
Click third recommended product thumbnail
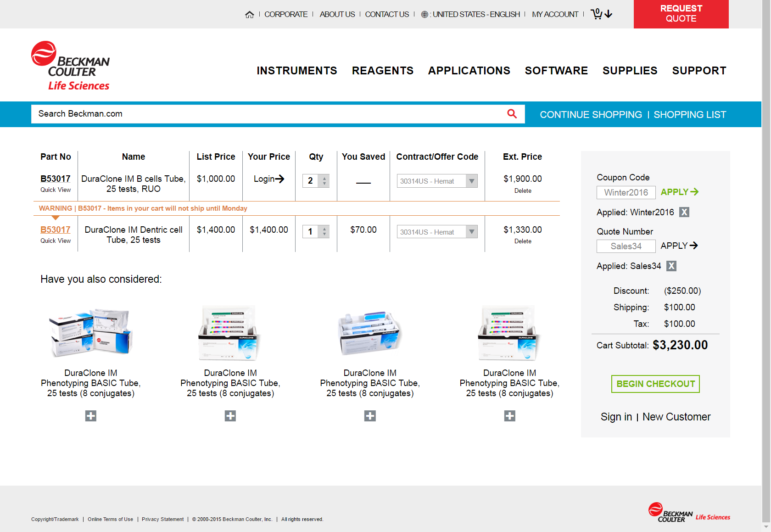click(370, 333)
